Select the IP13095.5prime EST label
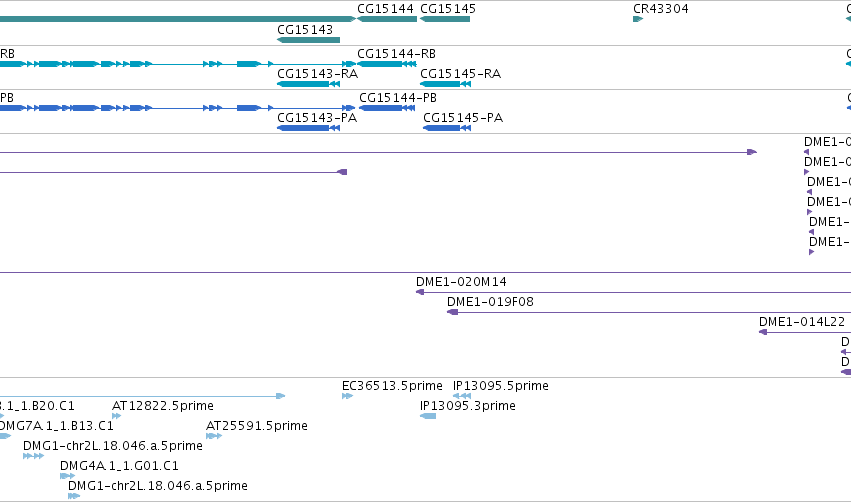 [x=500, y=386]
